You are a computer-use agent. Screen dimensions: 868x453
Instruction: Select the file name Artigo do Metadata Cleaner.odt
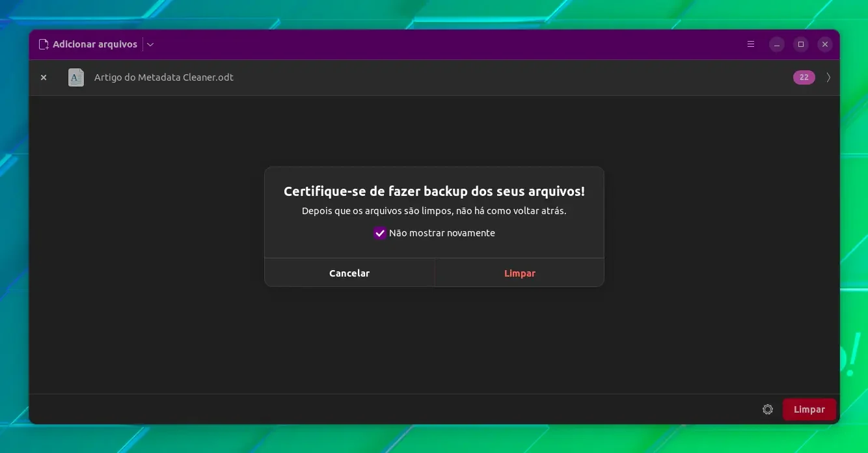tap(164, 77)
